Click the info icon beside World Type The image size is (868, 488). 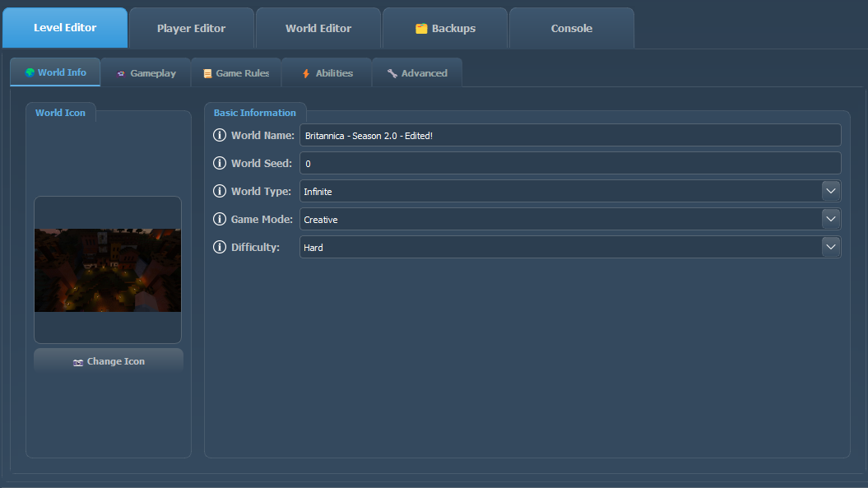point(220,191)
